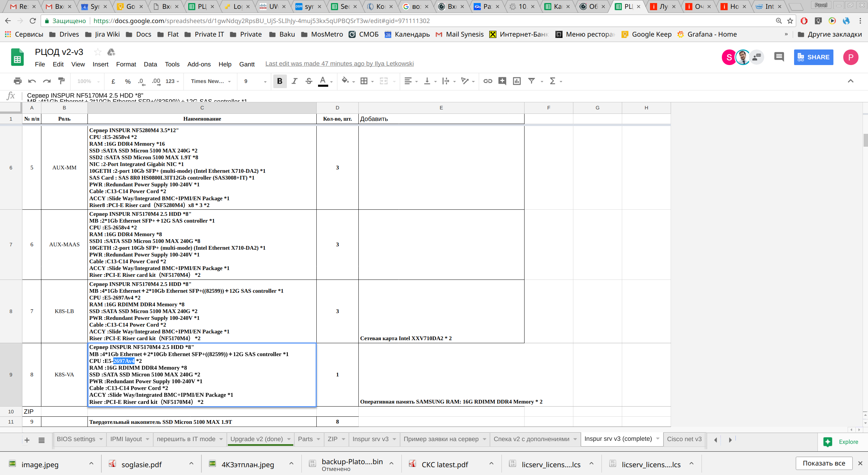Image resolution: width=868 pixels, height=475 pixels.
Task: Insert a chart
Action: (517, 81)
